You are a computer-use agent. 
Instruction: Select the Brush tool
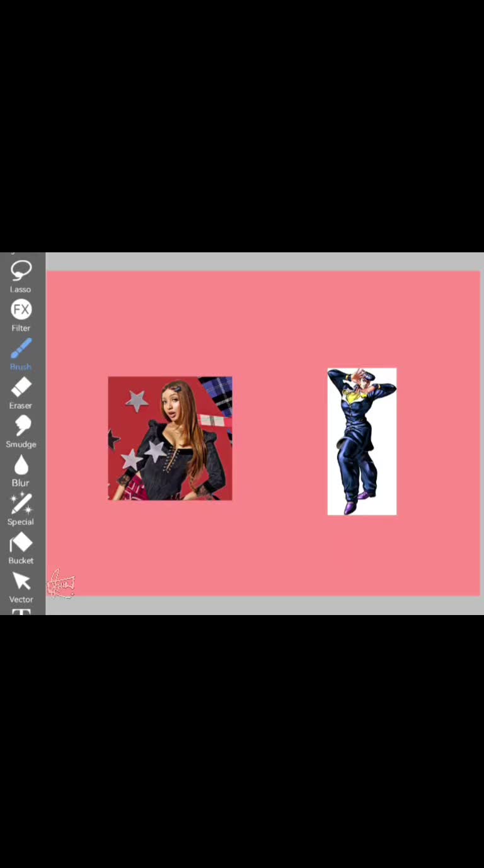click(x=21, y=354)
